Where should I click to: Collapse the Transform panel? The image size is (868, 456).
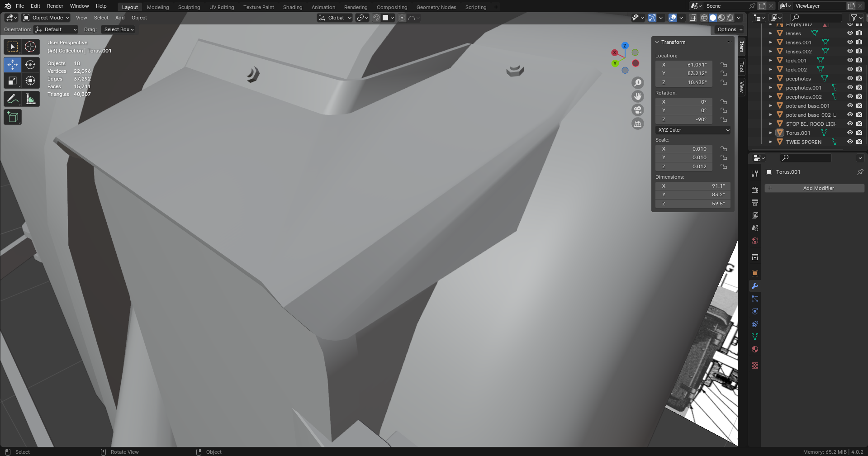(657, 42)
